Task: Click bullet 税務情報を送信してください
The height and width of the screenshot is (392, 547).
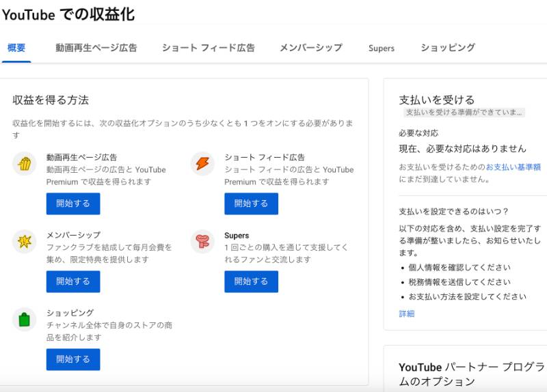Action: coord(459,282)
